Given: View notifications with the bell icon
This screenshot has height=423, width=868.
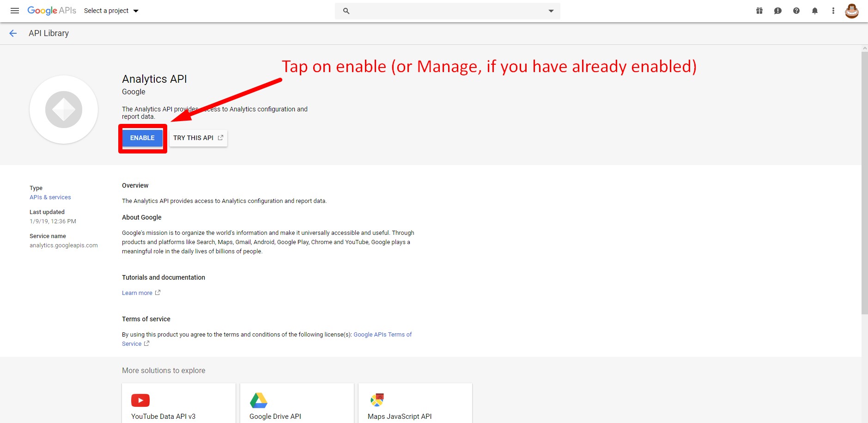Looking at the screenshot, I should (815, 10).
